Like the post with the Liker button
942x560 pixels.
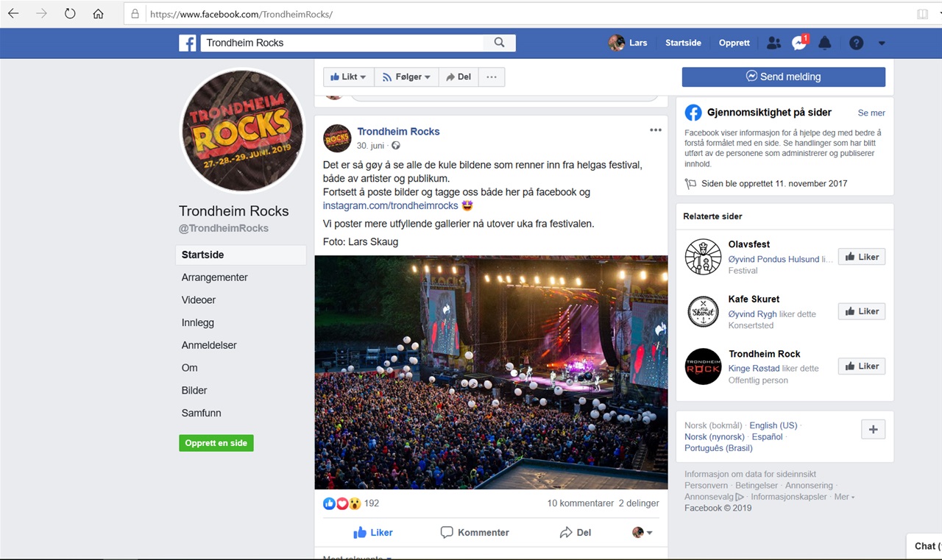373,532
